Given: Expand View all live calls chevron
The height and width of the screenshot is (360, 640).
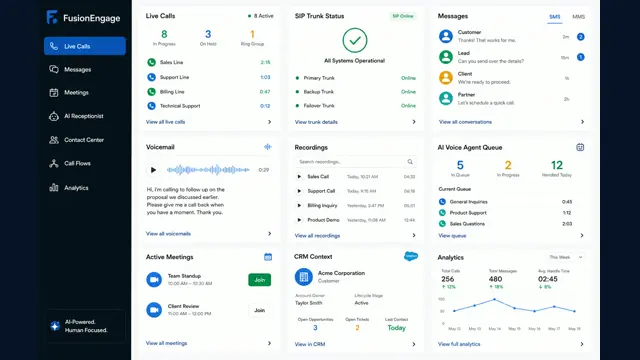Looking at the screenshot, I should point(269,122).
